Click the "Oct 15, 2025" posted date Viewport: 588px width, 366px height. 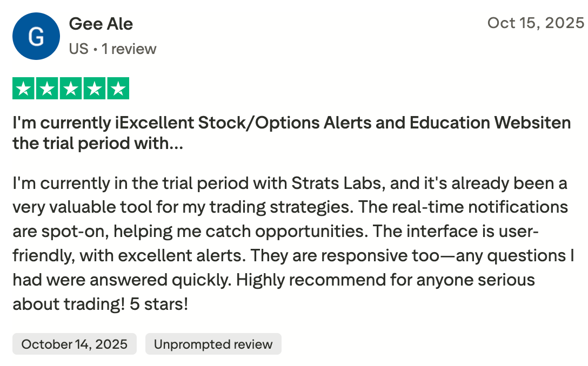tap(535, 23)
